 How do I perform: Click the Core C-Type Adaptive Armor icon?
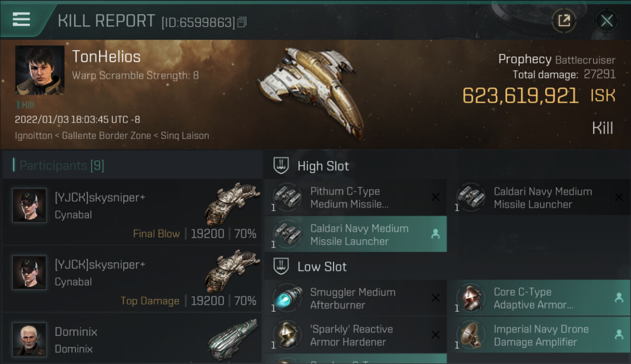point(470,298)
